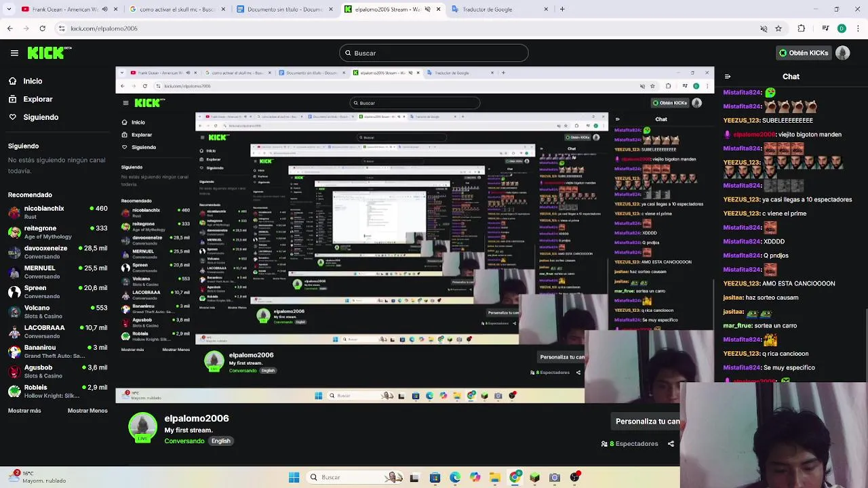Click chat message 'ya casi llegas a 10 espectadores'
This screenshot has width=868, height=488.
click(x=807, y=200)
